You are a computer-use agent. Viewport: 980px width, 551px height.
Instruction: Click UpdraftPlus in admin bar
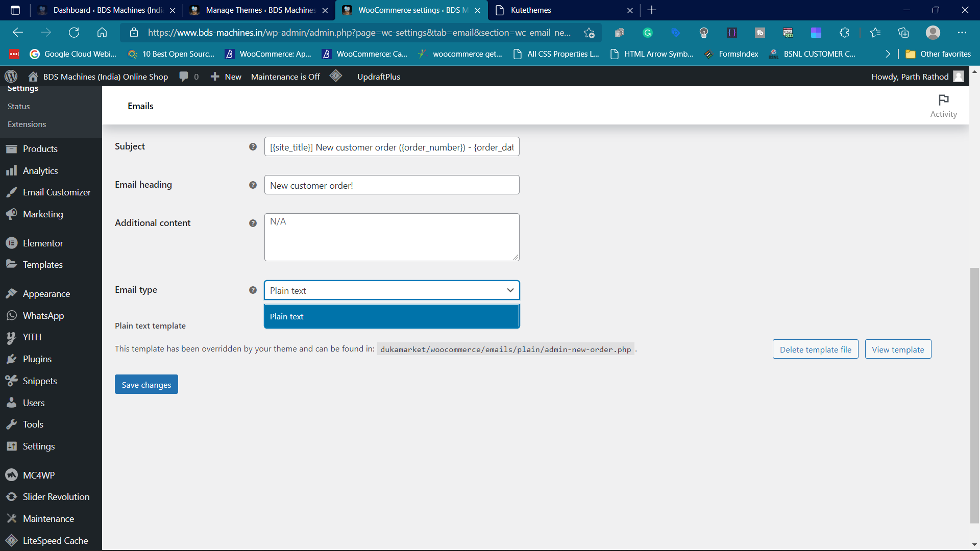[379, 77]
